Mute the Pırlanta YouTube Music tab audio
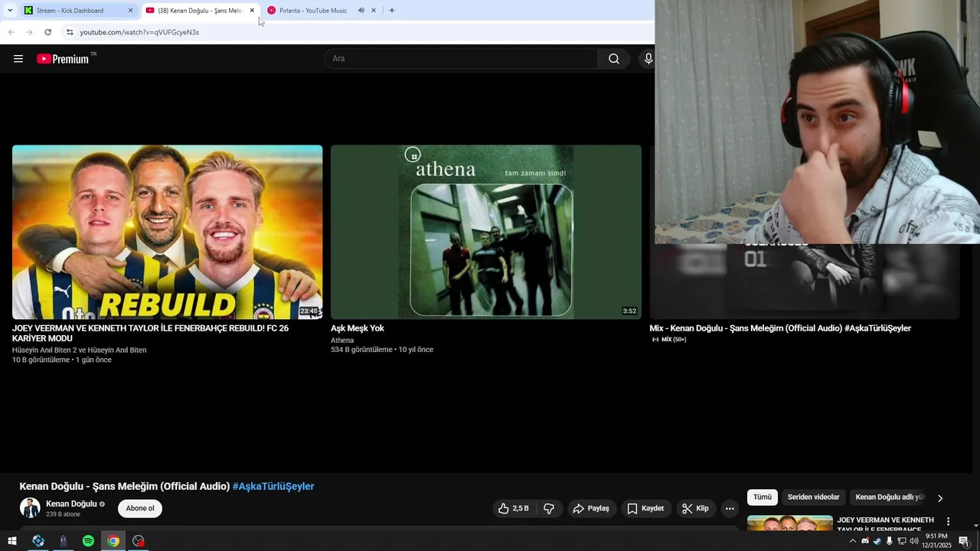The width and height of the screenshot is (980, 551). (x=361, y=11)
